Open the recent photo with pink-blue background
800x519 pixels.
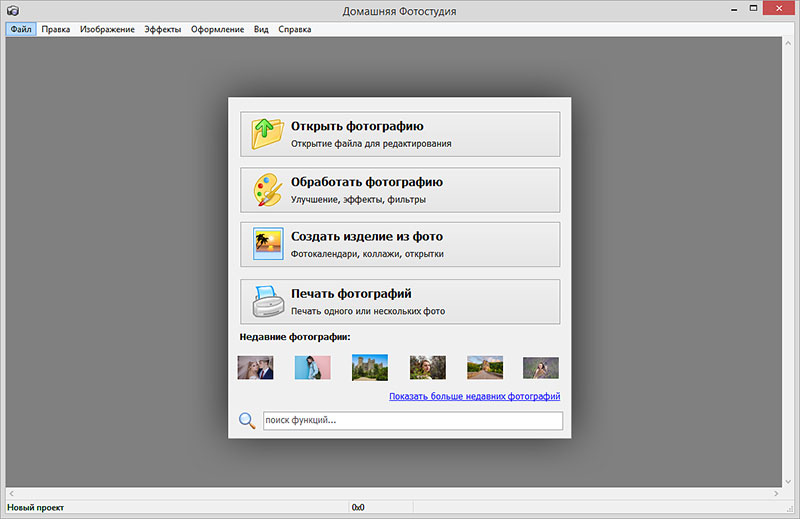click(313, 367)
